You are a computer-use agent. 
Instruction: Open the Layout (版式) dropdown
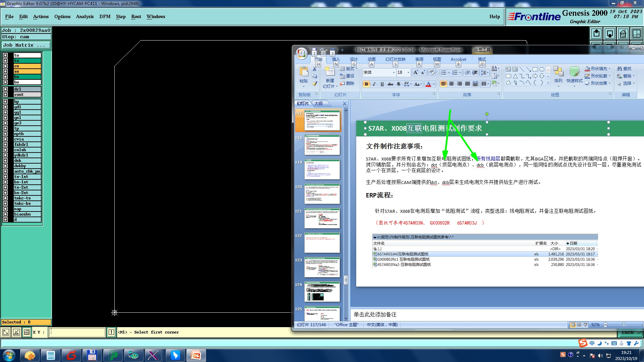point(349,69)
